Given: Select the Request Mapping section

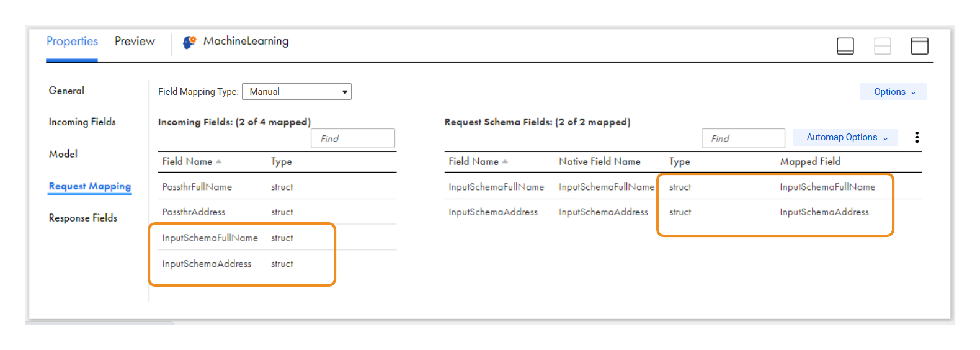Looking at the screenshot, I should point(90,186).
